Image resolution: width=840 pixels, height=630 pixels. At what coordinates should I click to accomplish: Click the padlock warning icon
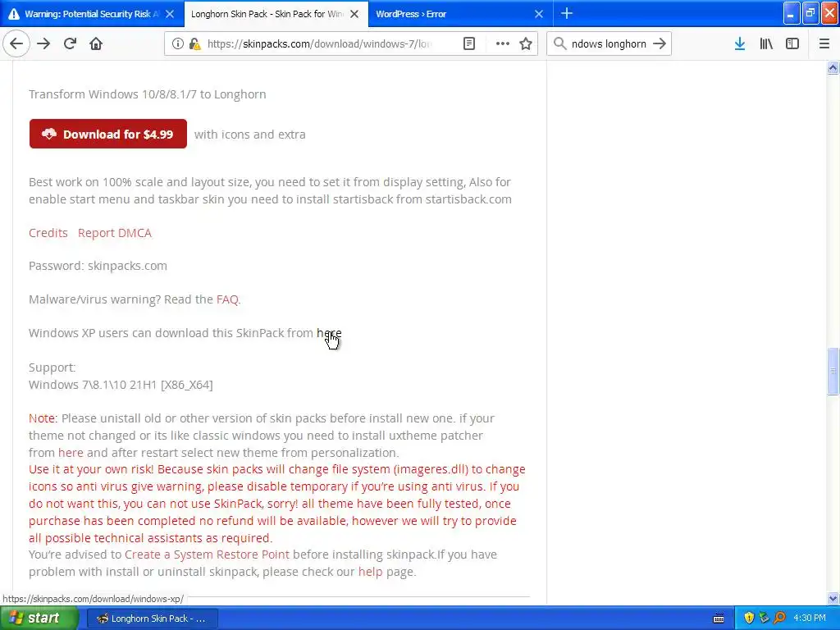pyautogui.click(x=194, y=44)
